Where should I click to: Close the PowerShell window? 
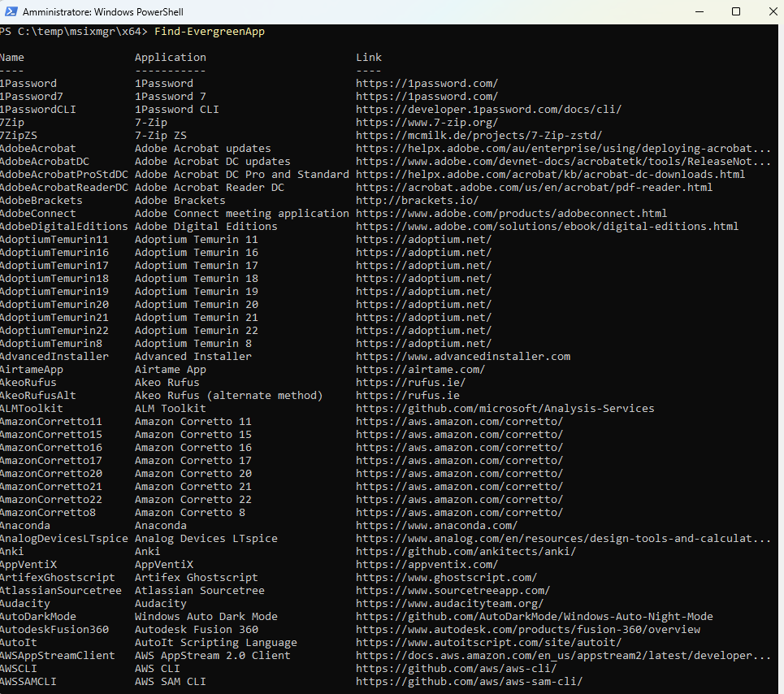tap(773, 11)
